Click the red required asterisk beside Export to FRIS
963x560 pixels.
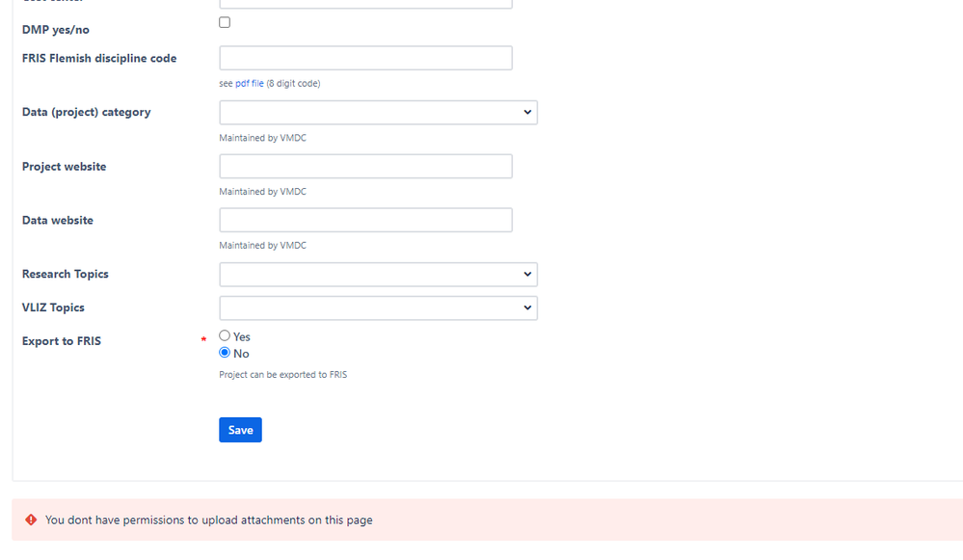click(x=203, y=339)
